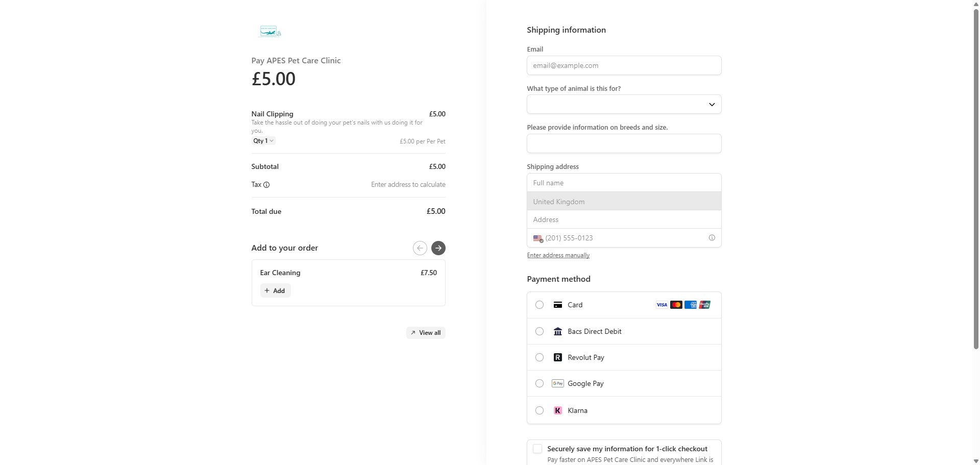This screenshot has height=465, width=980.
Task: Click the Enter address manually link
Action: pos(558,255)
